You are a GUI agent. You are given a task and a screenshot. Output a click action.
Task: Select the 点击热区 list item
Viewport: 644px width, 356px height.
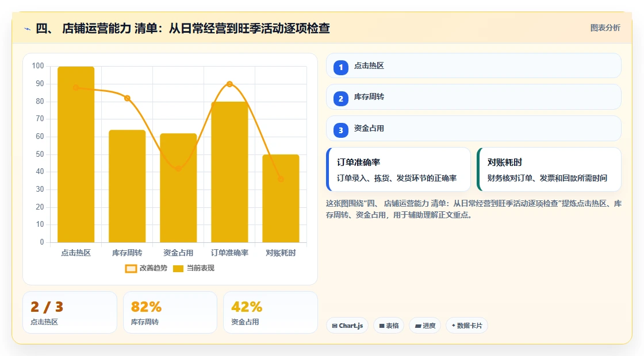pos(474,65)
